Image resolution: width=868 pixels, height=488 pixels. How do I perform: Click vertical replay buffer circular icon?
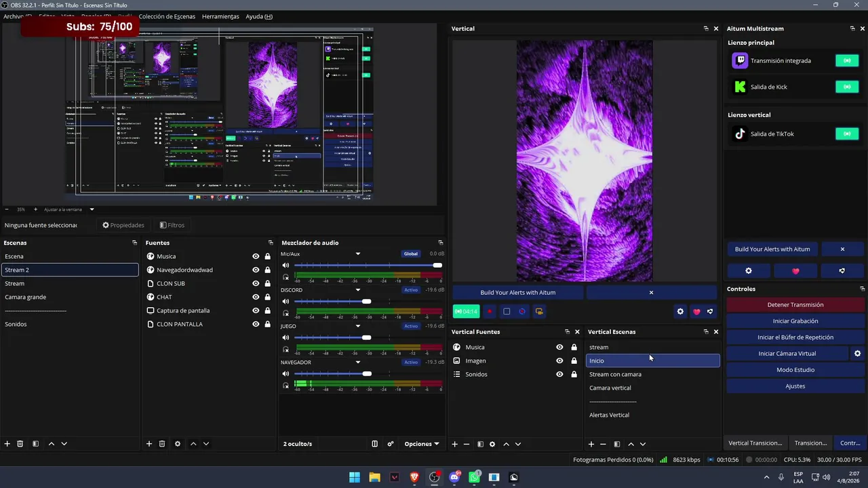pyautogui.click(x=522, y=312)
